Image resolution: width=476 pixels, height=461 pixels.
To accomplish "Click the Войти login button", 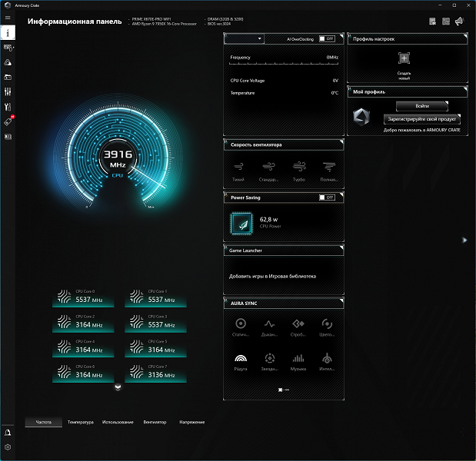I will 422,106.
